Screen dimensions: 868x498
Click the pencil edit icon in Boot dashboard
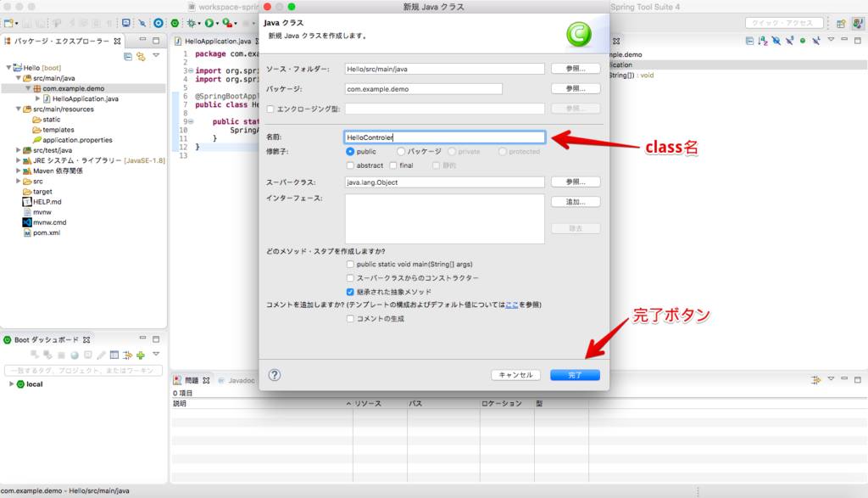[102, 355]
